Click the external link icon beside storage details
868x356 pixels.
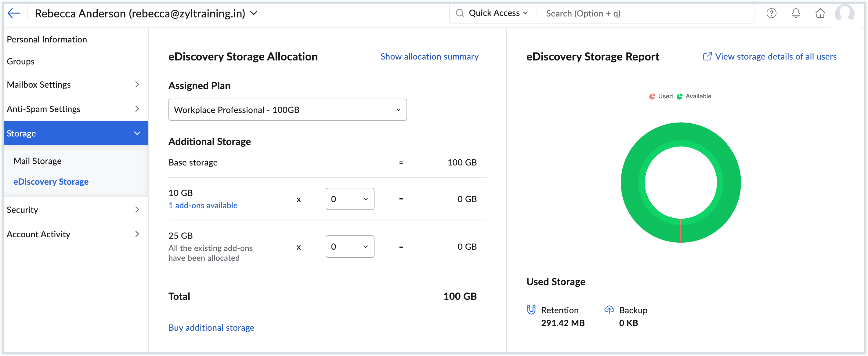707,56
